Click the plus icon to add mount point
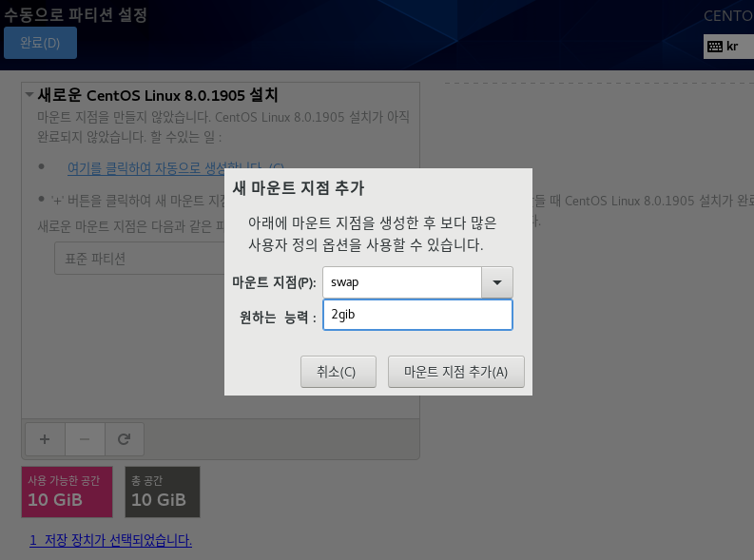Viewport: 754px width, 560px height. [45, 439]
